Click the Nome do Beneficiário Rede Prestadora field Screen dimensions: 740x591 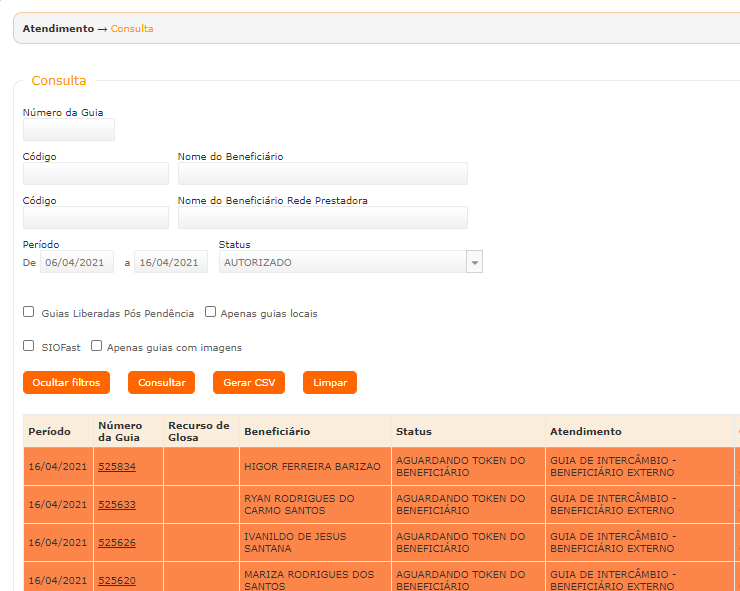point(322,218)
